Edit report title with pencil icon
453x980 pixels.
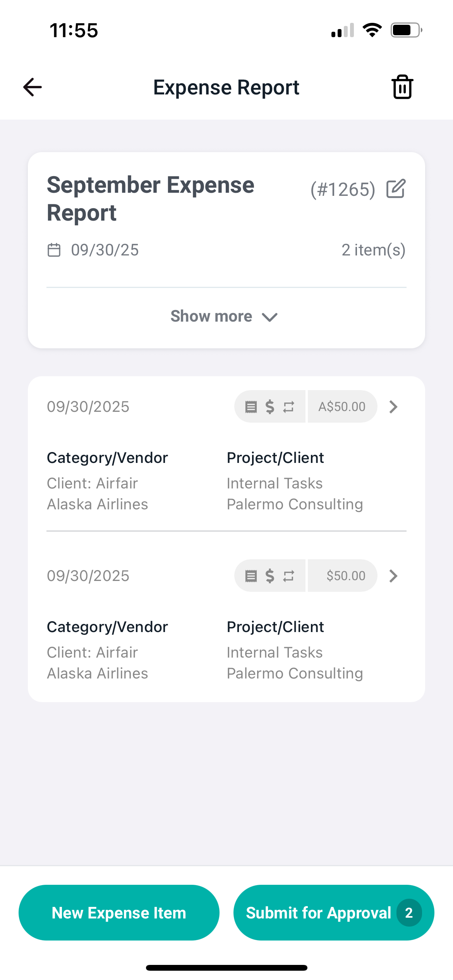coord(396,189)
